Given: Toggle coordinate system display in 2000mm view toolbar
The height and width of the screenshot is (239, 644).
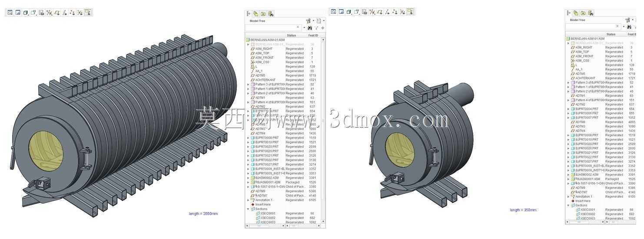Looking at the screenshot, I should (x=80, y=13).
